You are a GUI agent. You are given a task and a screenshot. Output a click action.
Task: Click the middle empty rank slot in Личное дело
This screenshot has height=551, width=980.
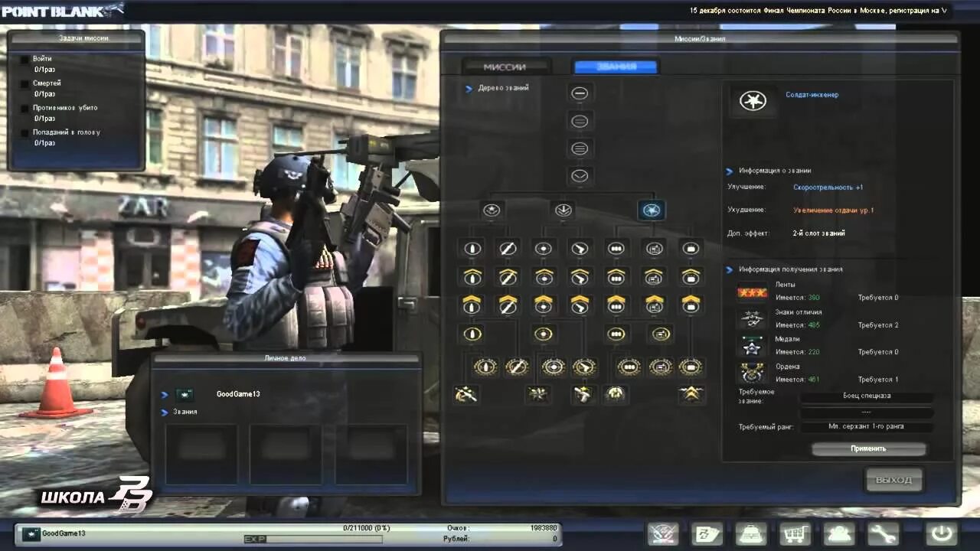(286, 453)
